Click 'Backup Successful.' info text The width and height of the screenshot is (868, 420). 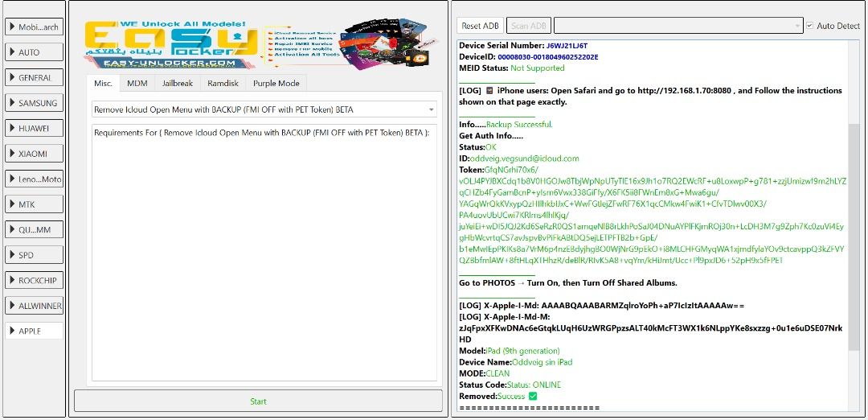[519, 125]
